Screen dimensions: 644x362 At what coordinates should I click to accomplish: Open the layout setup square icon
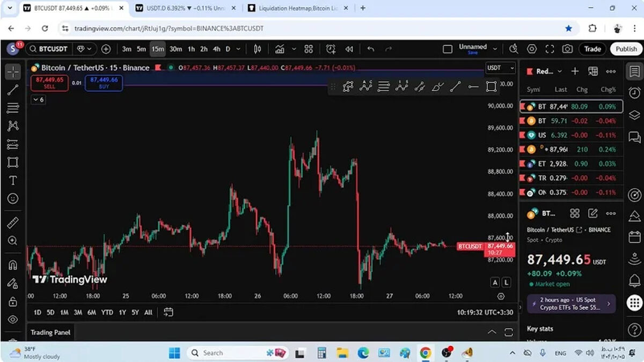448,49
